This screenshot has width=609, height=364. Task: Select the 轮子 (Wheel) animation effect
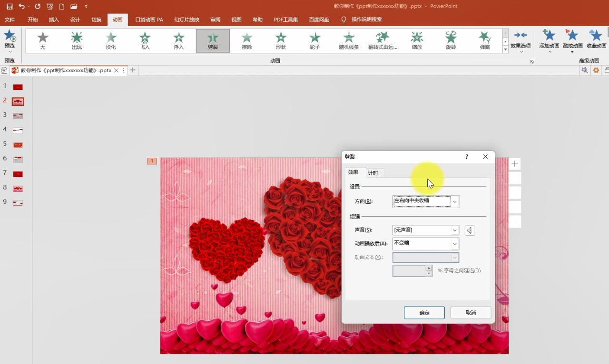[314, 40]
